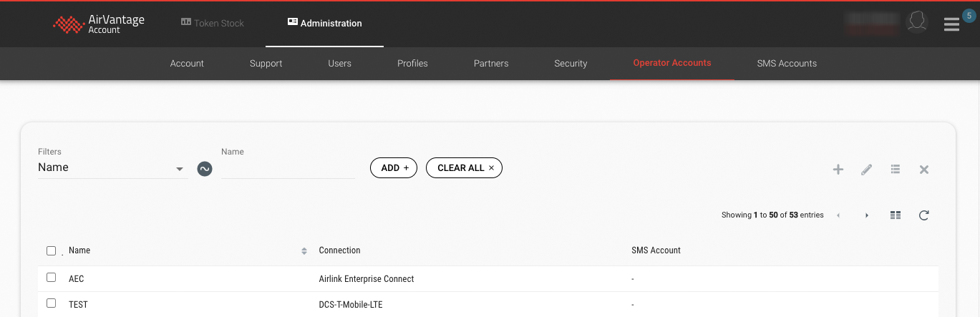Open the Filters Name dropdown
Screen dimensions: 980x317
click(x=112, y=168)
